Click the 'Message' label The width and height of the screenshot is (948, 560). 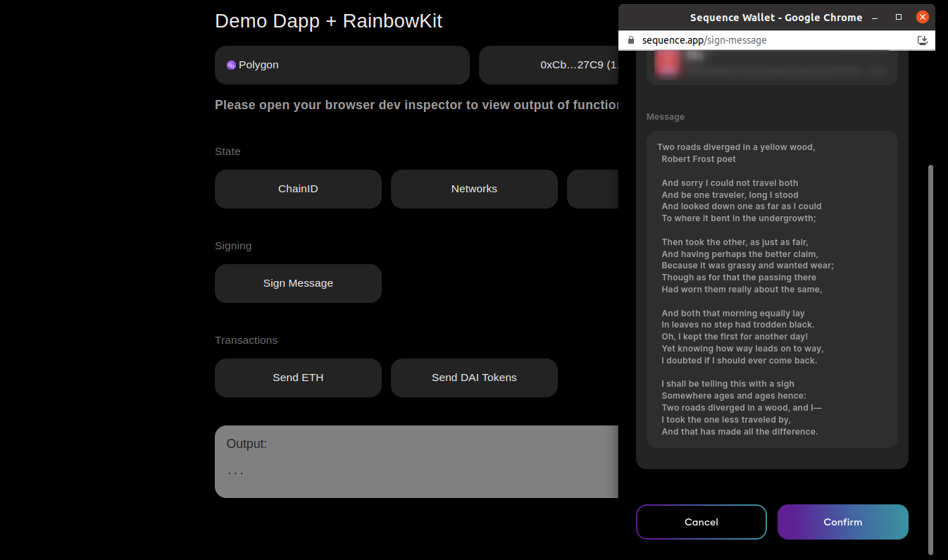coord(666,117)
